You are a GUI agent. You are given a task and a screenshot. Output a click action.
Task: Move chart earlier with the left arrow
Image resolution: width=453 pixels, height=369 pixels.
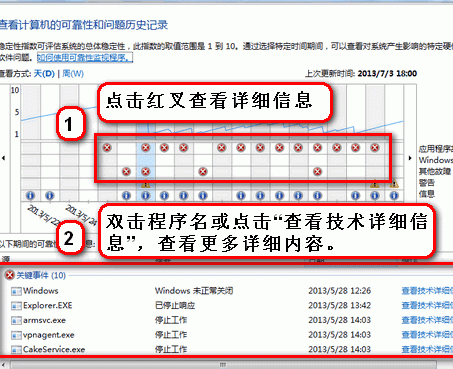click(x=4, y=158)
